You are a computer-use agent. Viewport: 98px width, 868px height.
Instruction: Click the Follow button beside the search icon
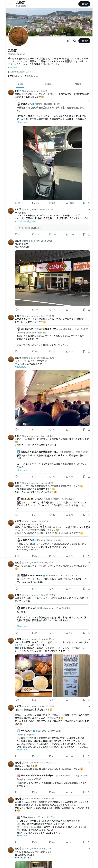(84, 41)
